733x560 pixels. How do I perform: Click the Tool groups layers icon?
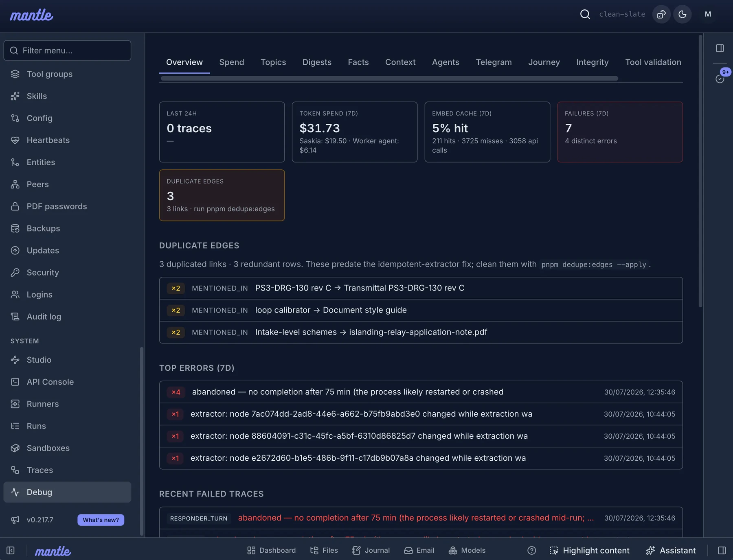click(x=15, y=74)
